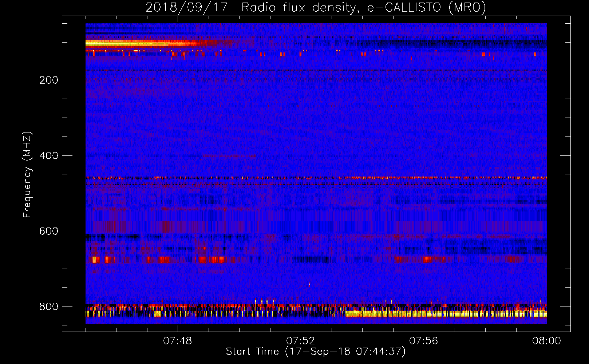Click the 400 frequency tick label
This screenshot has height=364, width=589.
pyautogui.click(x=49, y=156)
